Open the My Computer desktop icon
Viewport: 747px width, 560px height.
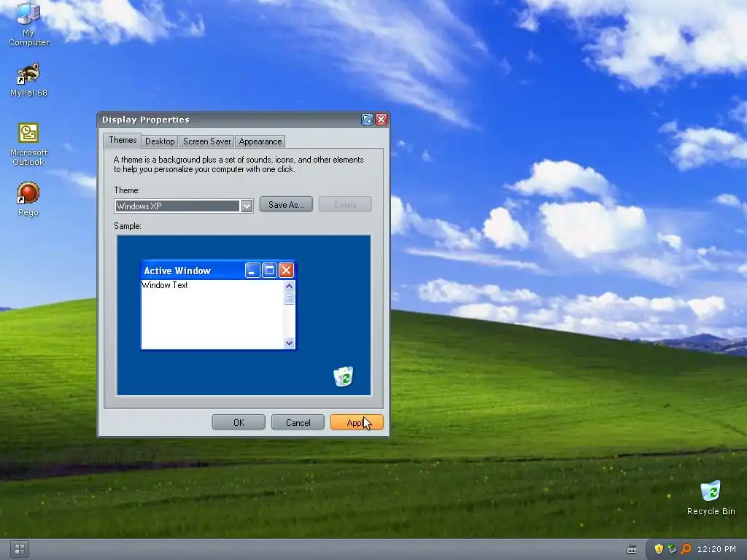28,24
